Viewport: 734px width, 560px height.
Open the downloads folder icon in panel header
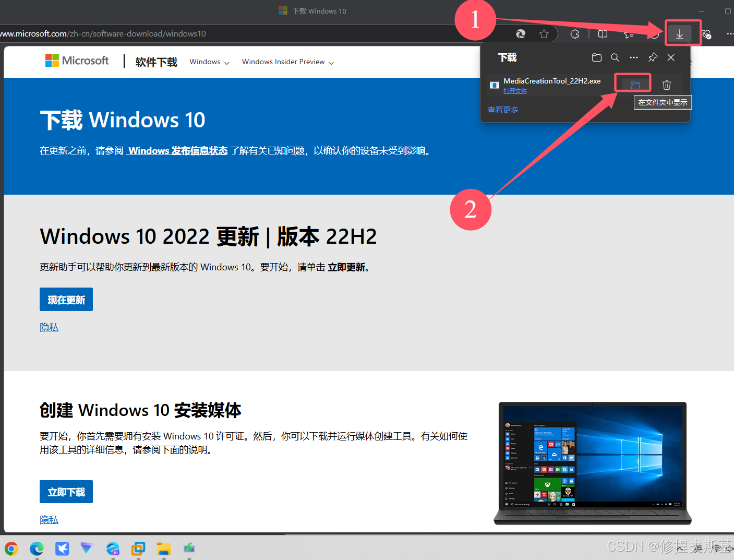point(596,57)
